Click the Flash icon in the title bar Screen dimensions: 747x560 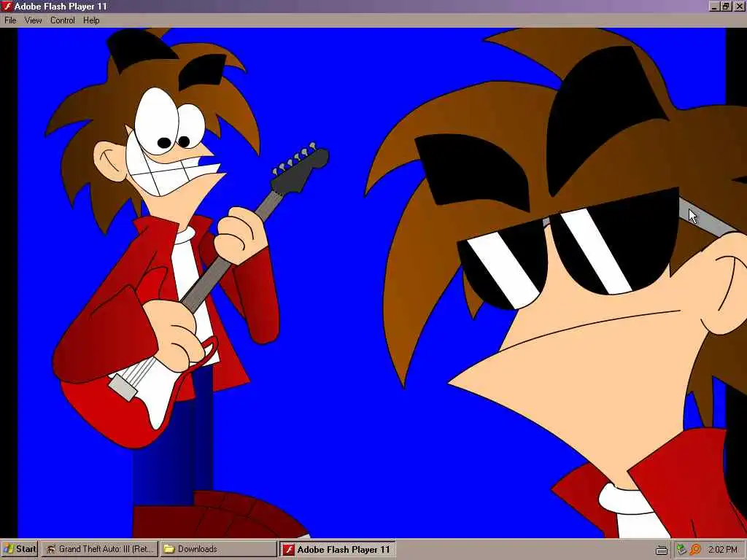click(7, 6)
